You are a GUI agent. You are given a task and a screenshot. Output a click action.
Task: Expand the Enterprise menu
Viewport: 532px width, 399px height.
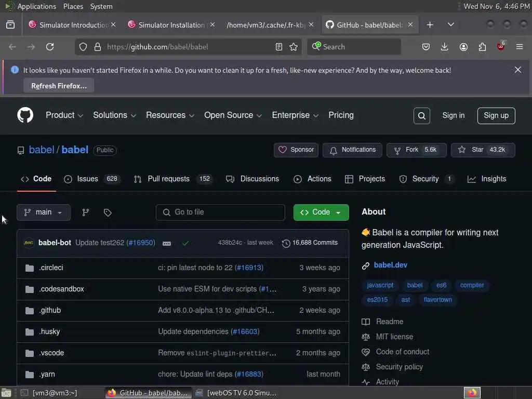[295, 115]
